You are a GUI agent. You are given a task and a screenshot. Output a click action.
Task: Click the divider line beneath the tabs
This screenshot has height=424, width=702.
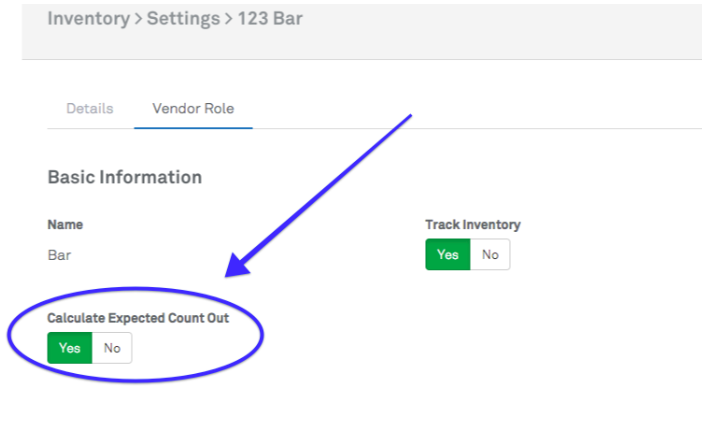click(450, 129)
